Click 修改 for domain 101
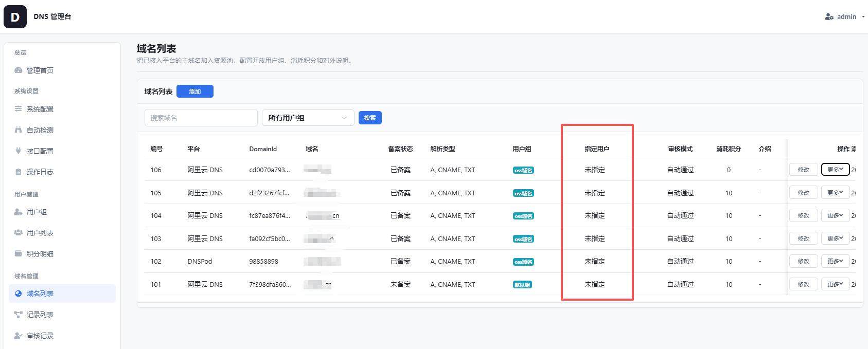Viewport: 868px width, 349px height. pos(804,284)
